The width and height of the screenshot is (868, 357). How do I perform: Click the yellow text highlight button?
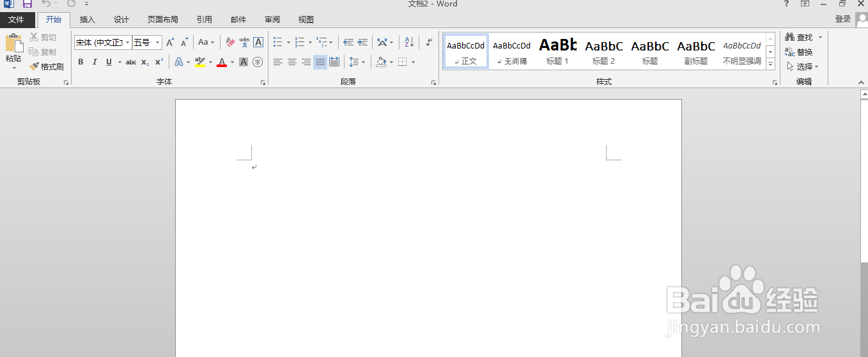point(200,62)
